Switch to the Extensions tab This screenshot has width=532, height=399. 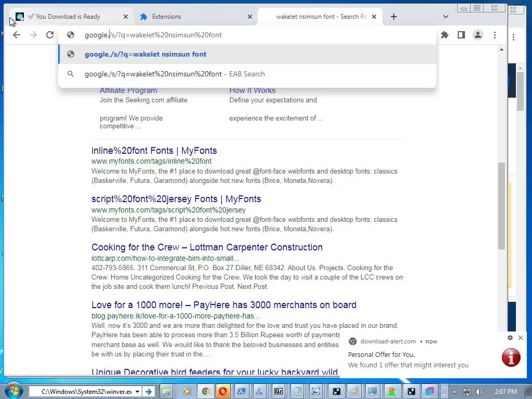pyautogui.click(x=166, y=17)
